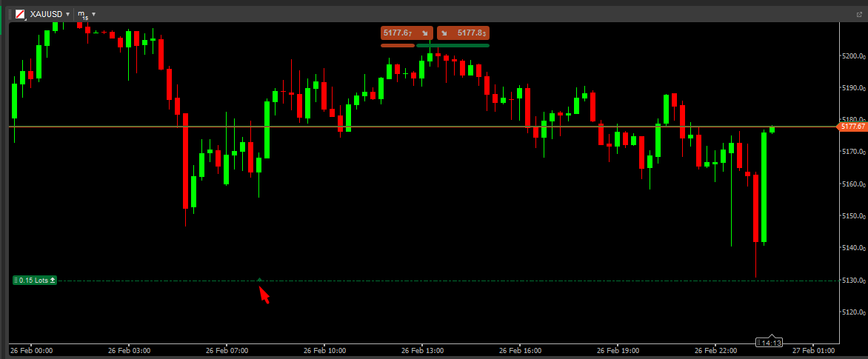
Task: Open the chart color/mode icon left of XAUUSD
Action: (21, 14)
